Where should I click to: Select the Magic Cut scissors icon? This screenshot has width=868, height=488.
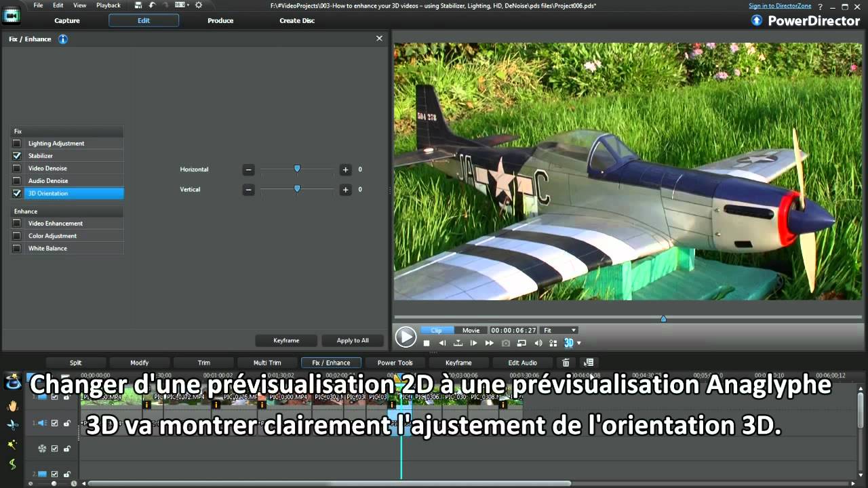pyautogui.click(x=12, y=424)
